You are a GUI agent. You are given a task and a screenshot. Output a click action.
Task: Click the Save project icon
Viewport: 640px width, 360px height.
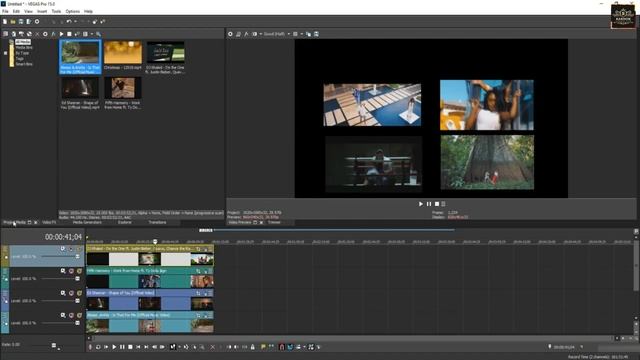pyautogui.click(x=21, y=22)
